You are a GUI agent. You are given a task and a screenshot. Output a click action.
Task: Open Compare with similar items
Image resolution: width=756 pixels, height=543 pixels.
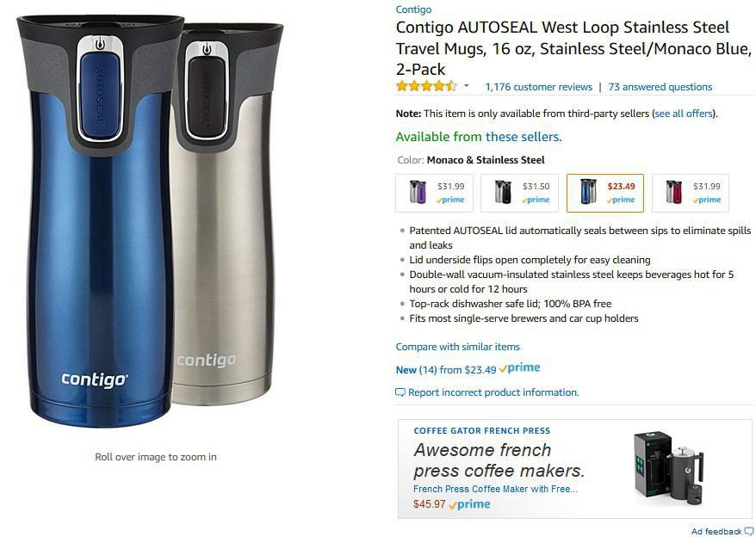pyautogui.click(x=457, y=347)
